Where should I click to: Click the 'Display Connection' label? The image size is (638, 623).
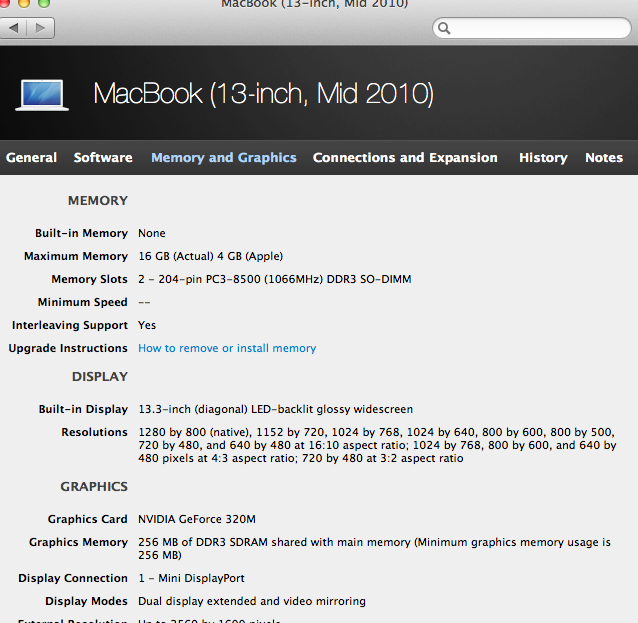[x=73, y=578]
